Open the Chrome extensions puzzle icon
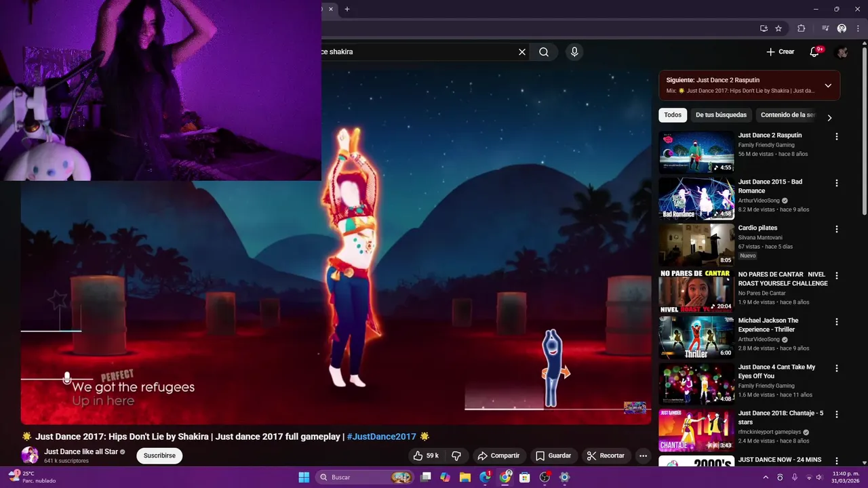 (x=801, y=28)
